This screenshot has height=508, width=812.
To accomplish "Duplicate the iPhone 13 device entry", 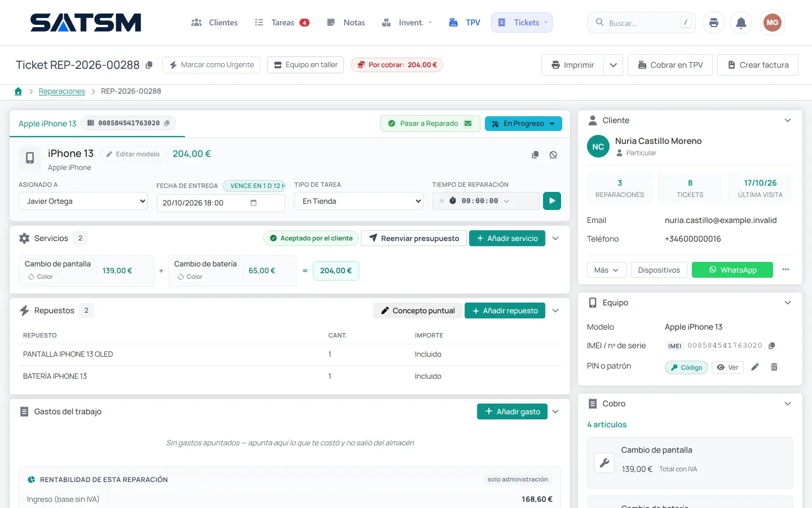I will click(x=535, y=155).
